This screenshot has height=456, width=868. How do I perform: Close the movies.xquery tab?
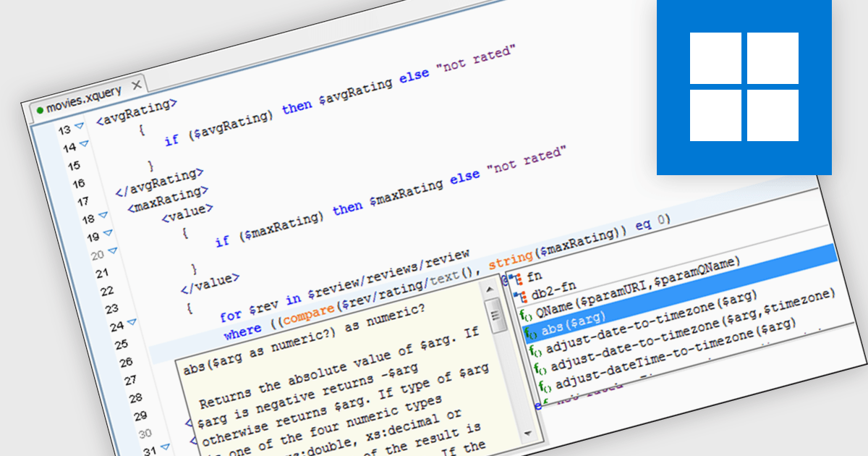[135, 86]
